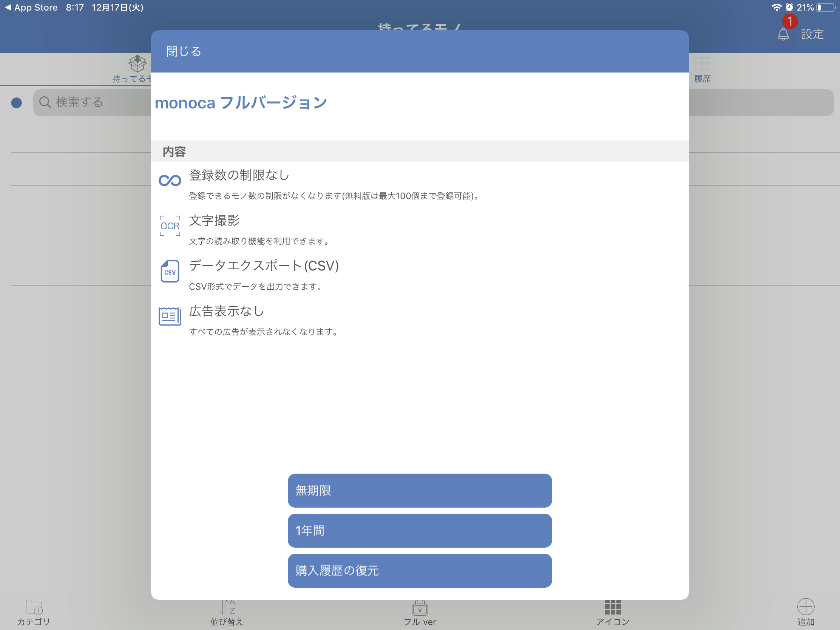Click the red notification badge 1
The width and height of the screenshot is (840, 630).
[789, 21]
